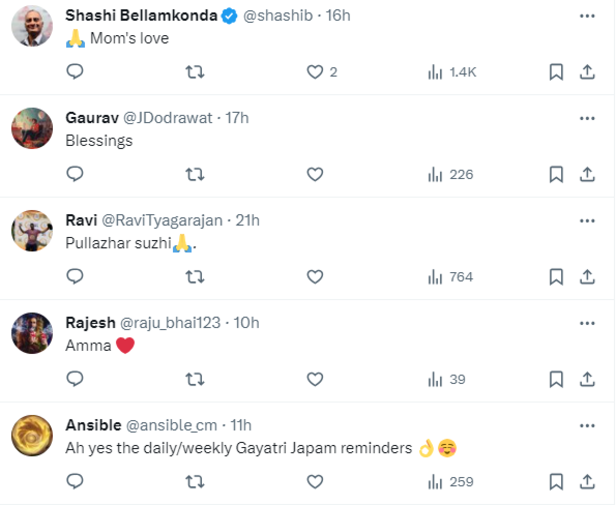Like Rajesh's "Amma" tweet

tap(315, 379)
